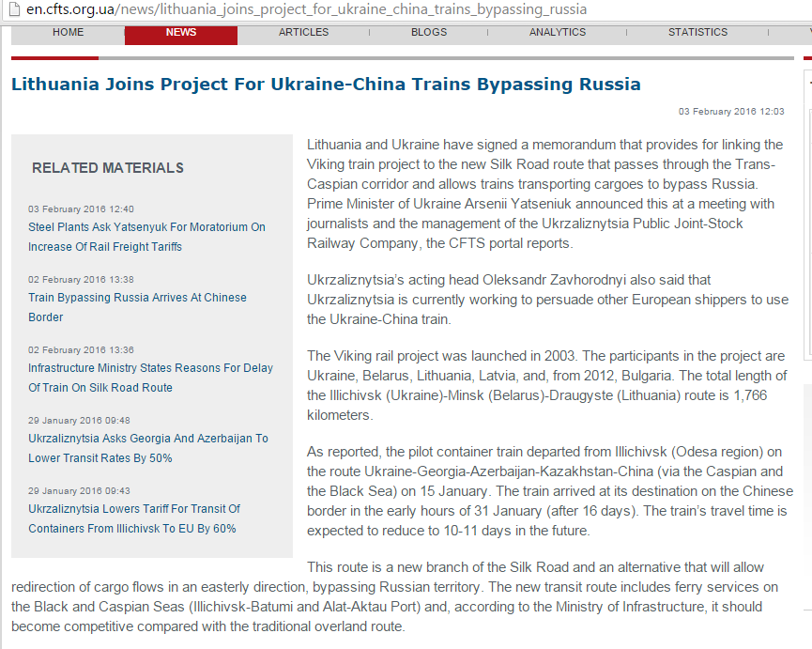Image resolution: width=812 pixels, height=649 pixels.
Task: Click paragraph 'The Viking rail project was launched'
Action: coord(547,385)
